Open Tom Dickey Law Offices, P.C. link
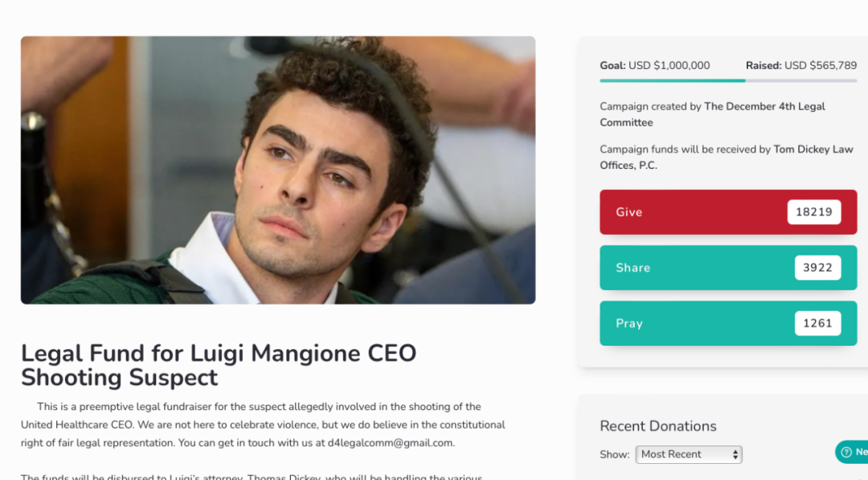Screen dimensions: 868x480 (727, 158)
